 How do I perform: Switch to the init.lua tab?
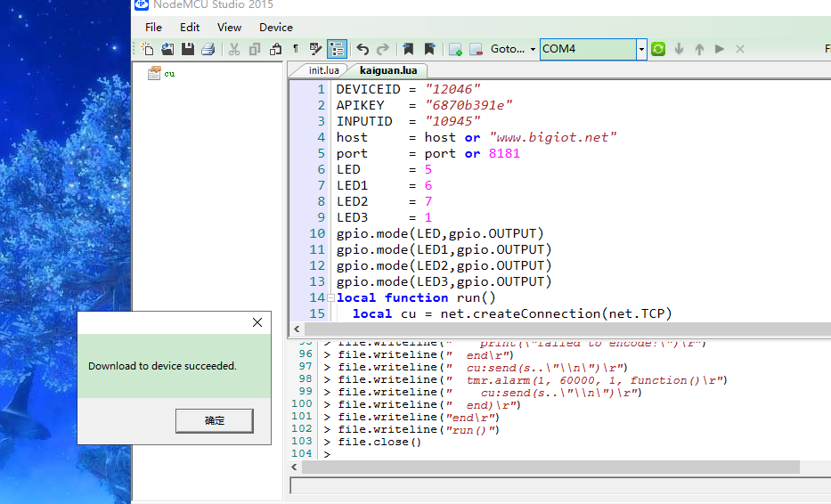tap(323, 70)
